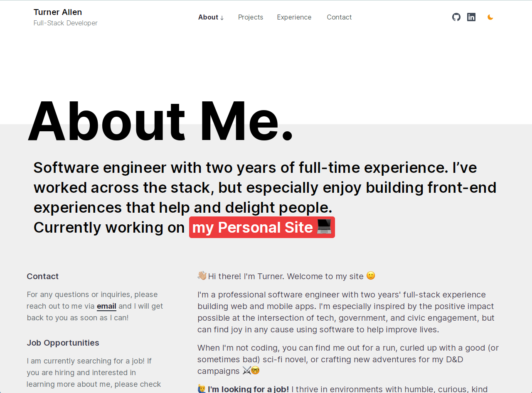Click the waving hand emoji
Viewport: 532px width, 393px height.
202,276
